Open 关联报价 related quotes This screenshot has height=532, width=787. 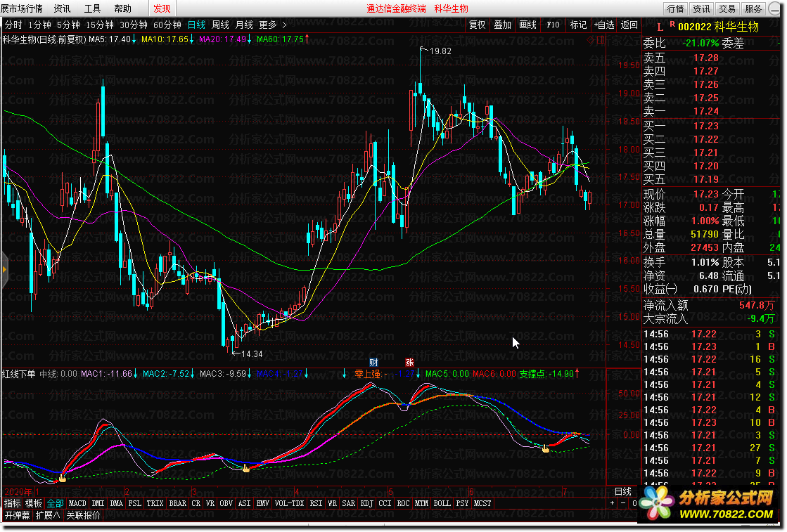83,515
